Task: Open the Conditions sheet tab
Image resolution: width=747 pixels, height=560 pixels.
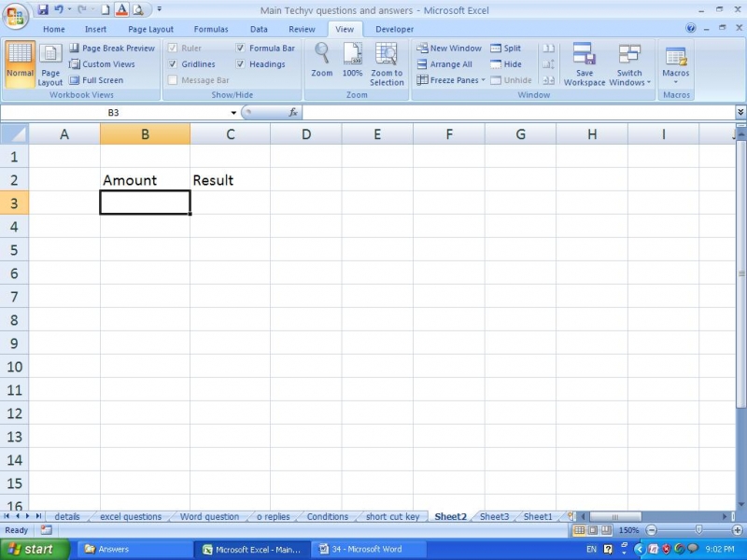Action: (x=327, y=516)
